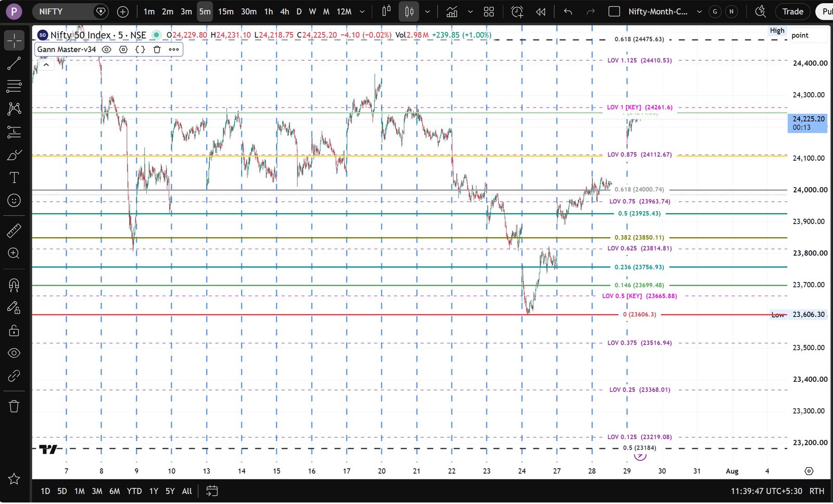Select the bars chart style
Image resolution: width=833 pixels, height=504 pixels.
point(386,11)
